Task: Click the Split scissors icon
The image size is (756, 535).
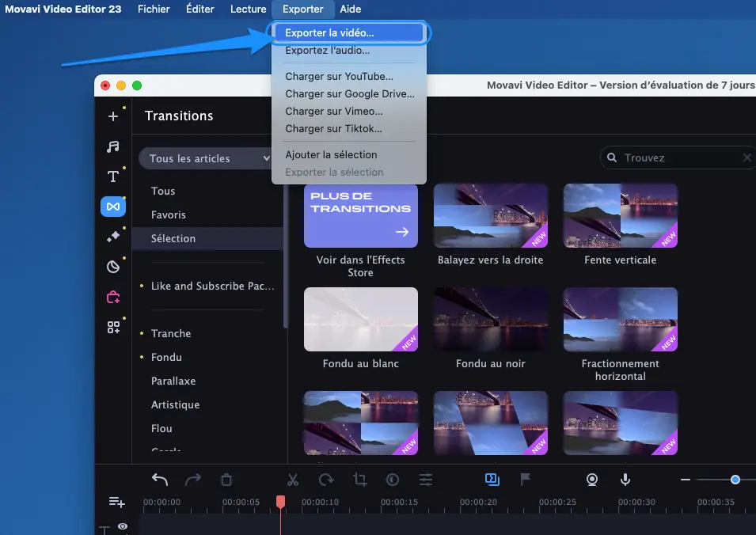Action: (293, 480)
